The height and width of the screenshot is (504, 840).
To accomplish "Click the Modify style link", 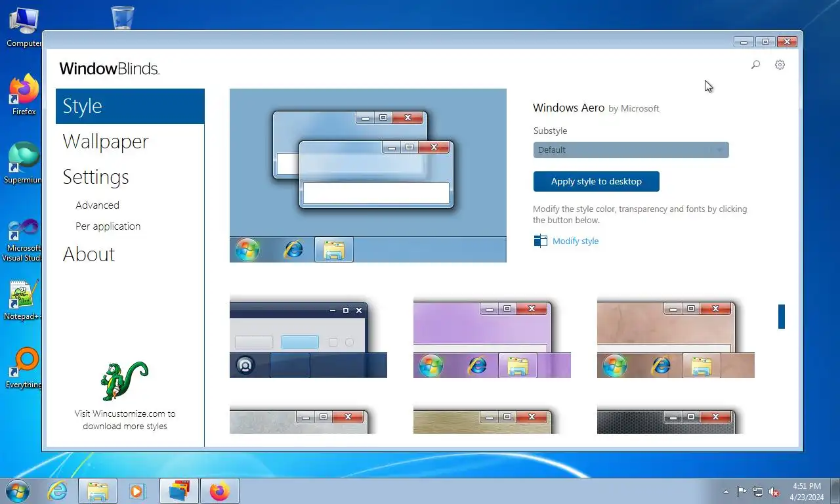I will [576, 241].
